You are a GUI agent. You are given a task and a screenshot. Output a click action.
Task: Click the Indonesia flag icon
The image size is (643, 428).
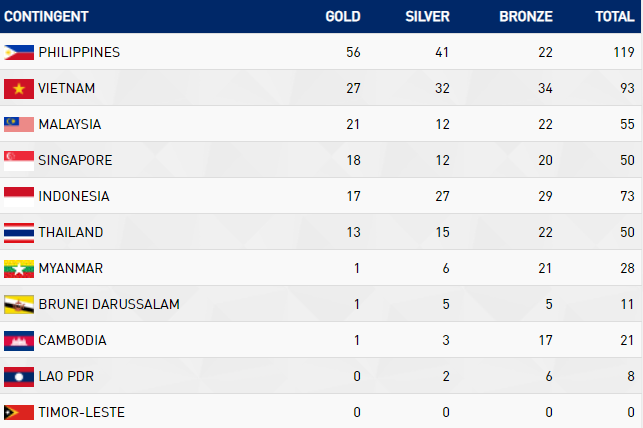(x=19, y=196)
